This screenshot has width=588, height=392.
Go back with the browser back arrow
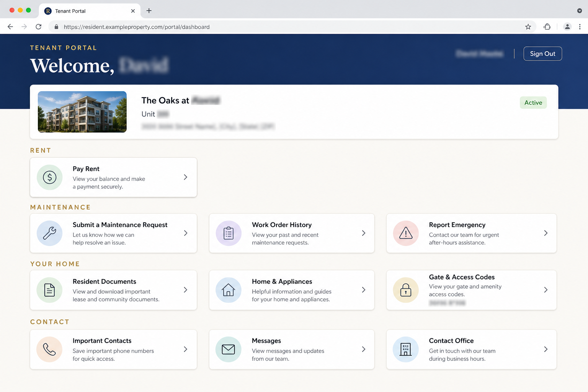click(10, 27)
